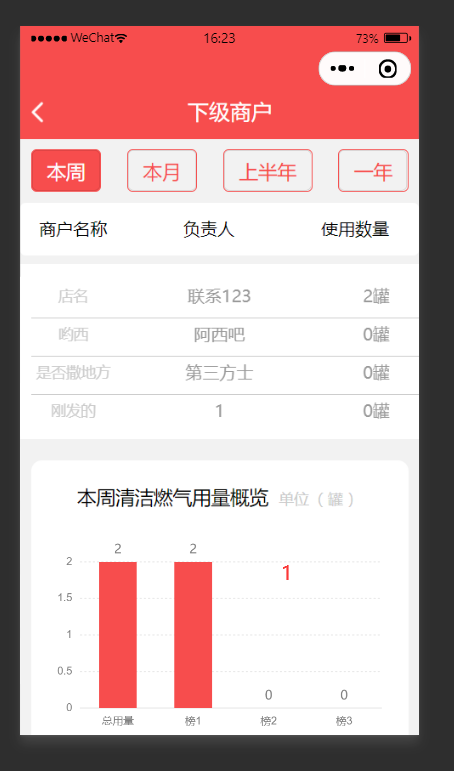Viewport: 454px width, 771px height.
Task: Click the 商户名称 column header
Action: [x=73, y=229]
